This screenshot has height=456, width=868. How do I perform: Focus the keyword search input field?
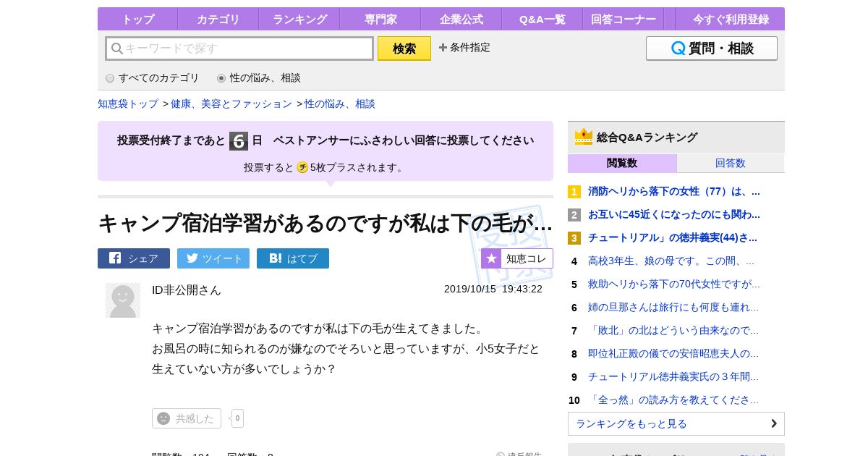pos(239,48)
